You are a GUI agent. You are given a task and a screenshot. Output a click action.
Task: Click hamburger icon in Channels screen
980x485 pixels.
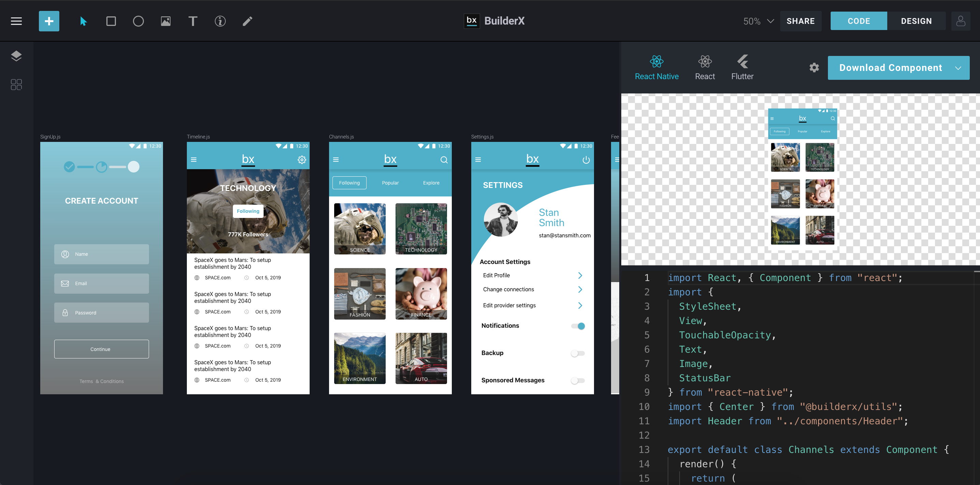pyautogui.click(x=336, y=160)
